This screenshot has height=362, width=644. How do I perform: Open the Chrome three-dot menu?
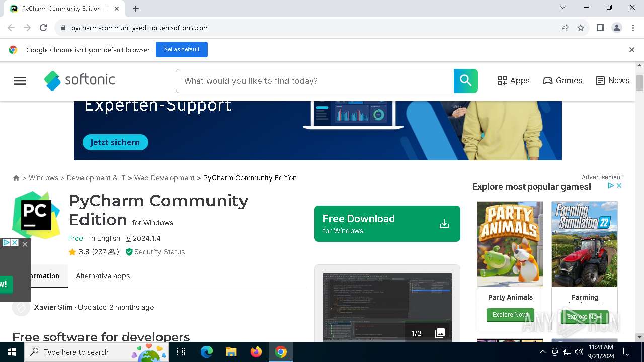click(x=633, y=28)
